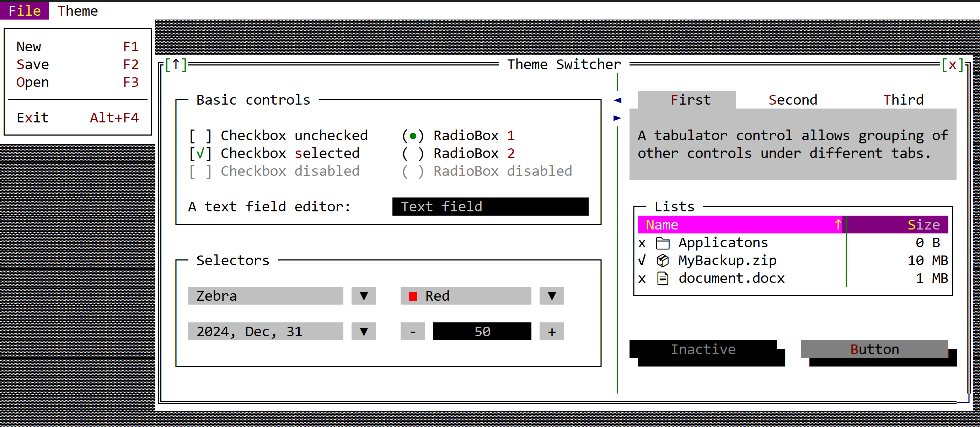Choose New from the File menu
The image size is (980, 427).
(x=77, y=47)
